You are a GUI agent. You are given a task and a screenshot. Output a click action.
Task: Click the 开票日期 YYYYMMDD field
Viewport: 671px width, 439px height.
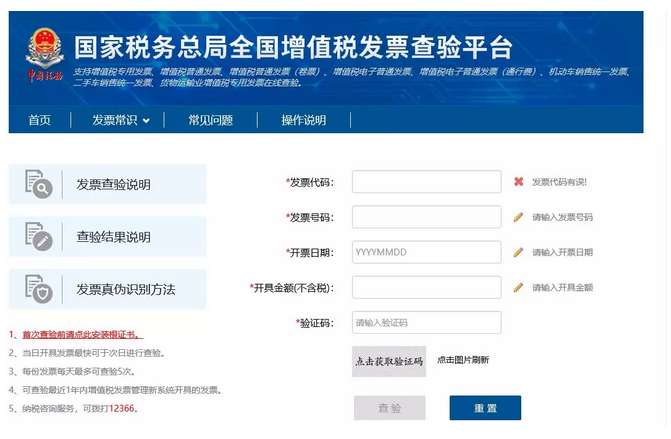(427, 252)
